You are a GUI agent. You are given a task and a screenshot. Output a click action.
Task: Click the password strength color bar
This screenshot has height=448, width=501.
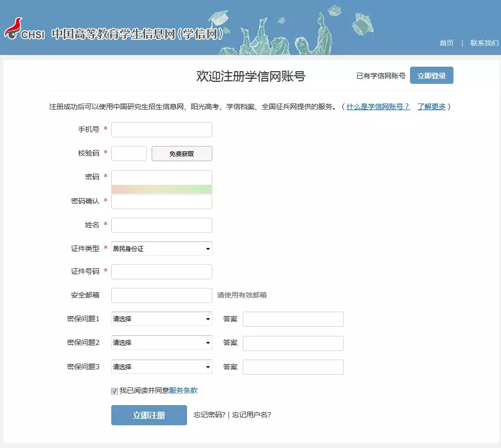(162, 189)
